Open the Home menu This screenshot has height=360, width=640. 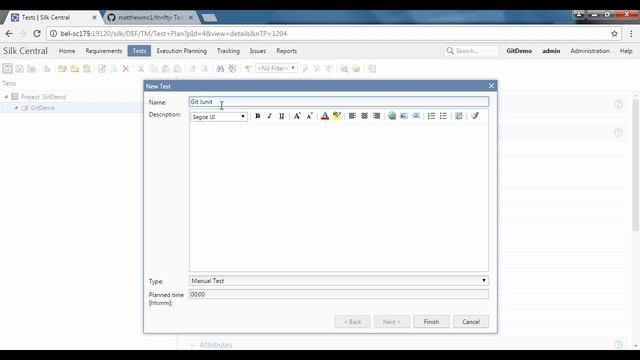click(67, 51)
